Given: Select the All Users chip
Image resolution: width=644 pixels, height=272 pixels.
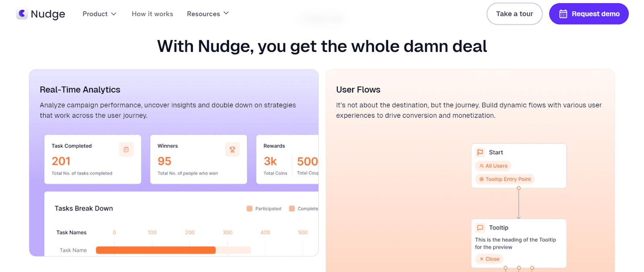Looking at the screenshot, I should [x=493, y=166].
